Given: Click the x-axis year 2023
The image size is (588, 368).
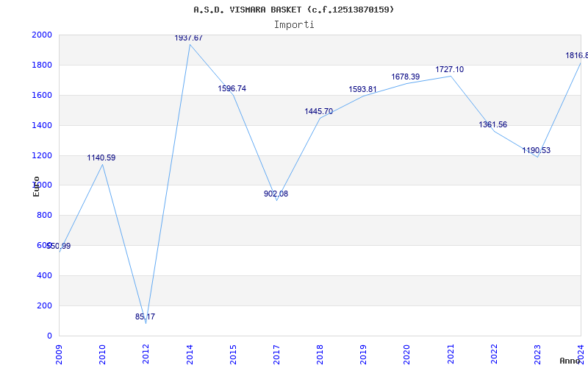Looking at the screenshot, I should pyautogui.click(x=538, y=355).
